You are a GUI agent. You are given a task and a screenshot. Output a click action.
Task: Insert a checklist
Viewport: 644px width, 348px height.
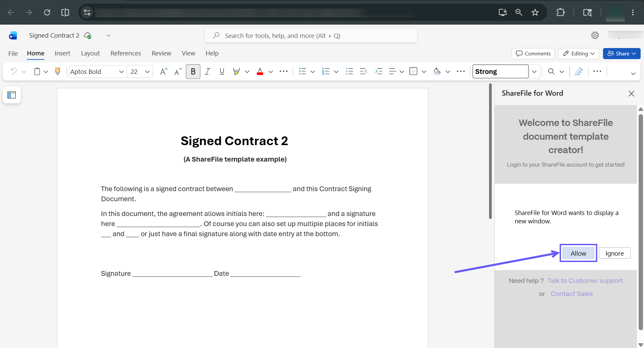(349, 71)
